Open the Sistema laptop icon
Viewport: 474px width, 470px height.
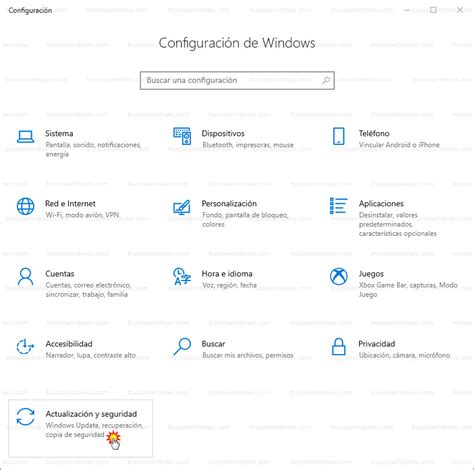(25, 137)
